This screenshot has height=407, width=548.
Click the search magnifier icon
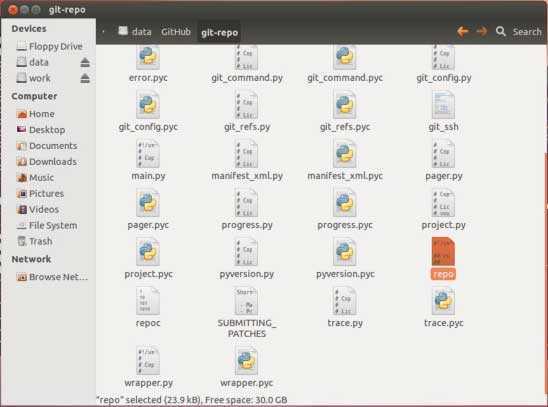(501, 31)
